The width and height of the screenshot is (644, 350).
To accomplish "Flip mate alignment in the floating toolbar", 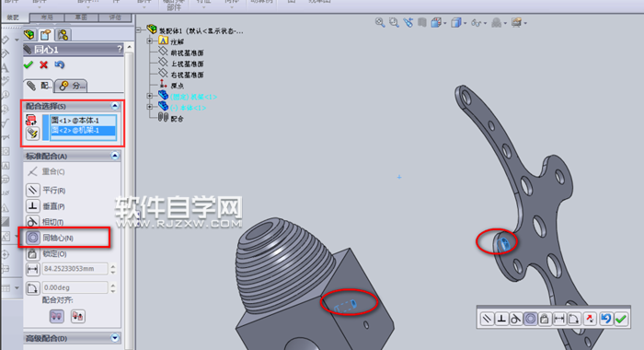I will pyautogui.click(x=590, y=319).
